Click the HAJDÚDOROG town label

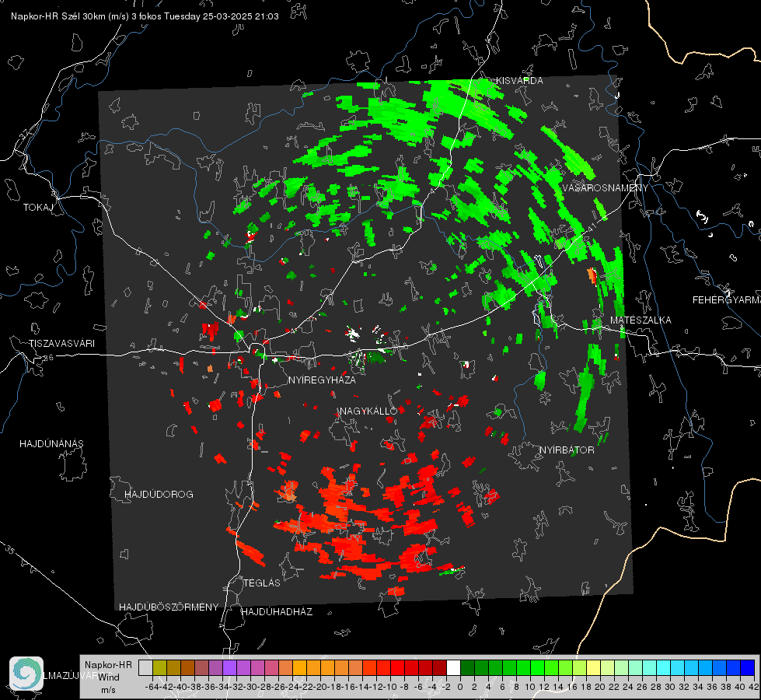159,495
